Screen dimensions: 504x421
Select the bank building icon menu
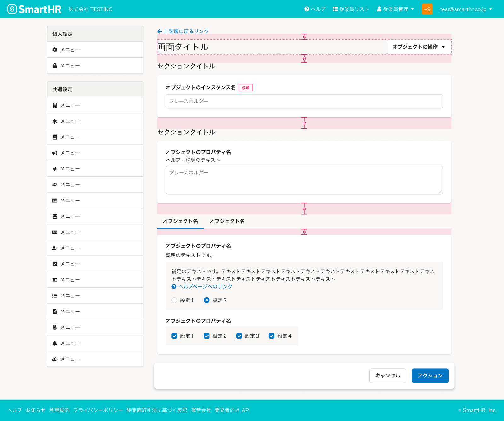pyautogui.click(x=55, y=280)
